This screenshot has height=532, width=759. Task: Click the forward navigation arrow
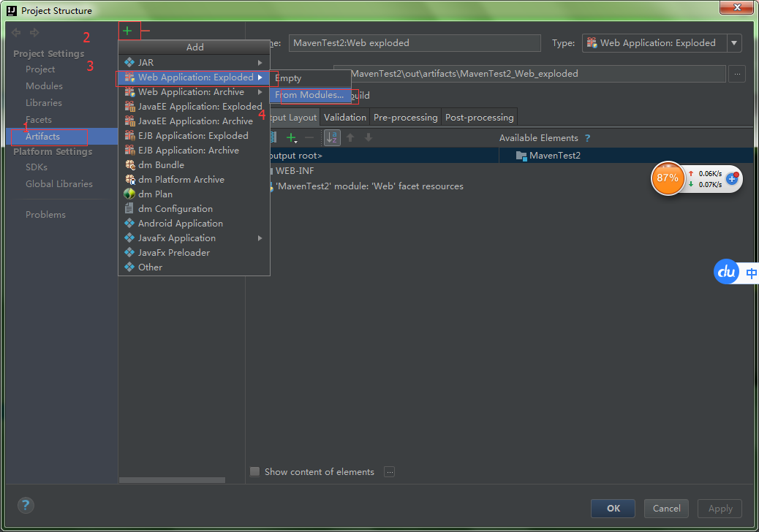click(x=34, y=32)
